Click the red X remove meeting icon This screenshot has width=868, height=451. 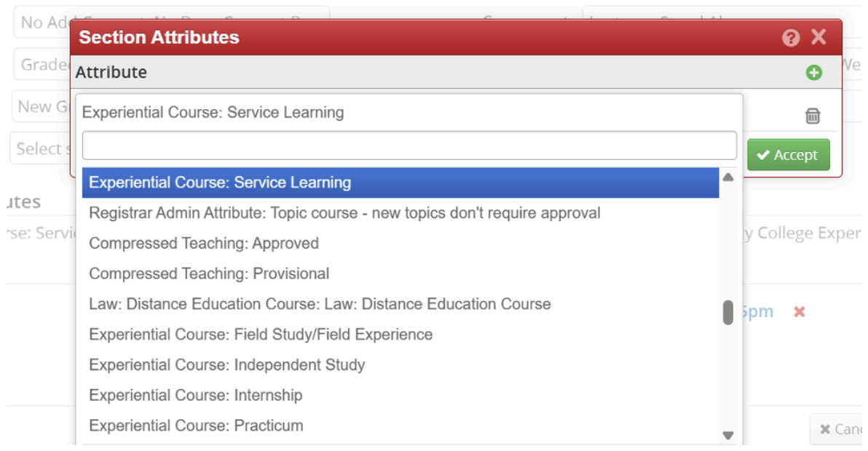[x=799, y=311]
